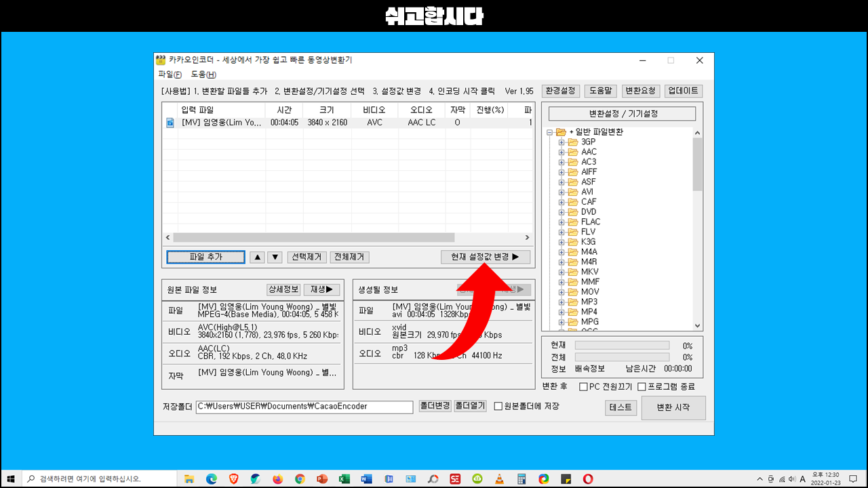This screenshot has width=868, height=488.
Task: Click the 폴더변경 button
Action: tap(435, 407)
